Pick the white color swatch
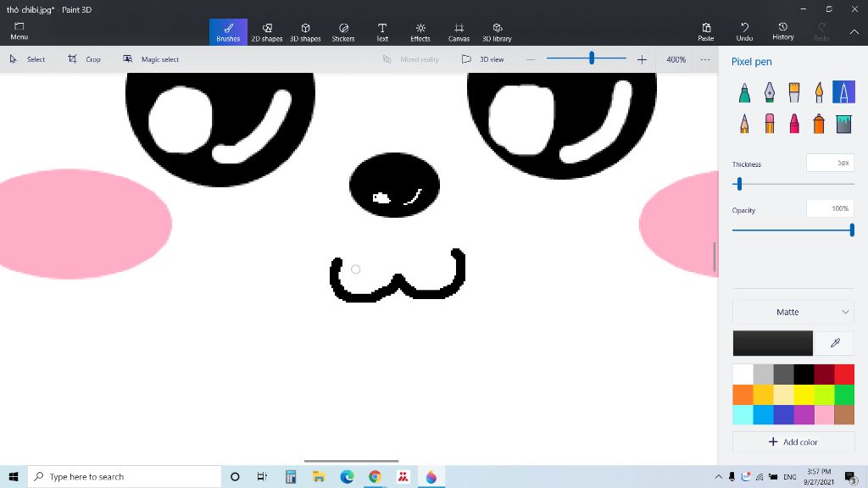Image resolution: width=868 pixels, height=488 pixels. click(x=743, y=374)
